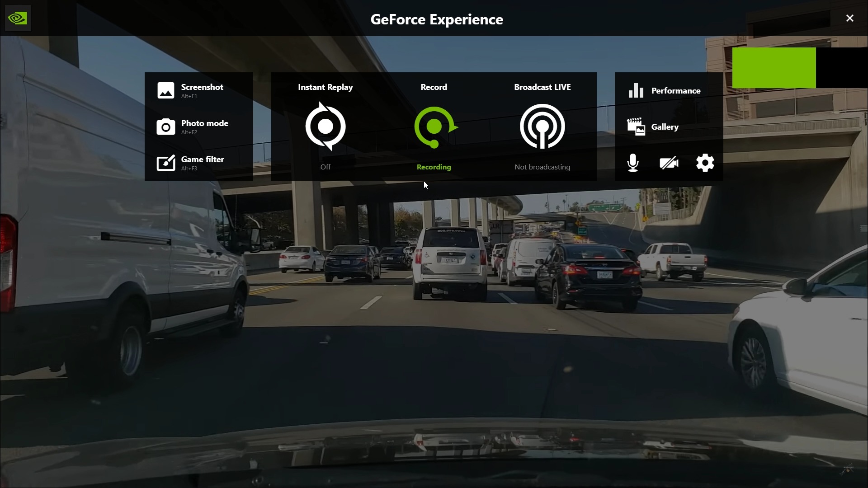Click the Gallery clapperboard icon

[x=636, y=127]
